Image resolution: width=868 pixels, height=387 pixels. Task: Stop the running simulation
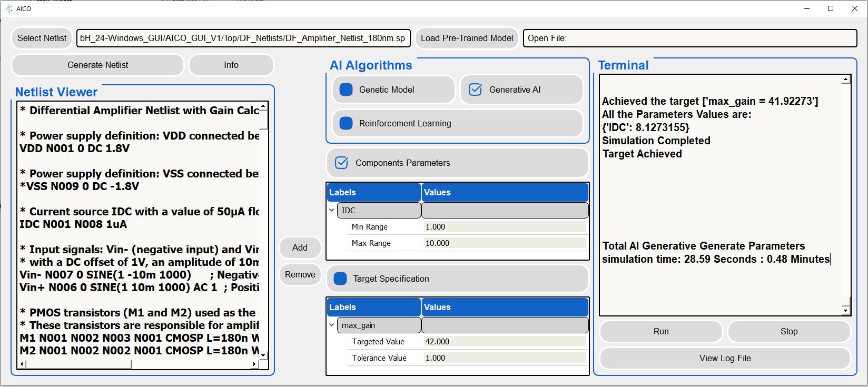point(788,331)
